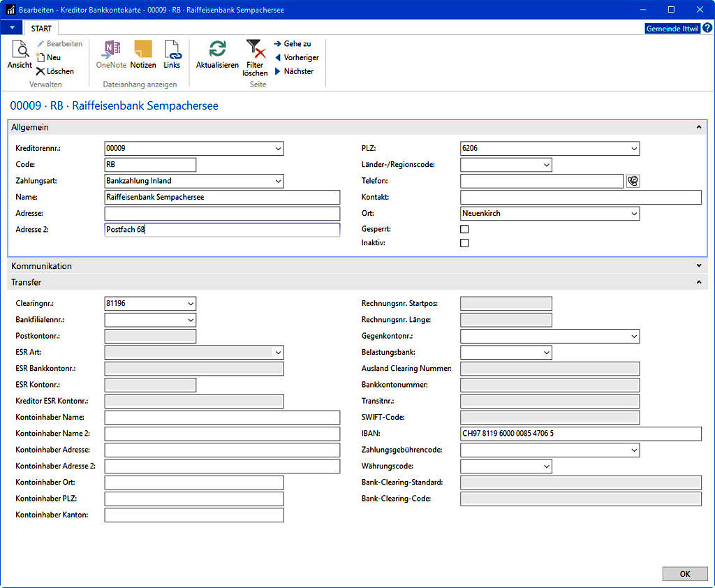The height and width of the screenshot is (588, 715).
Task: Open the Kreditorennr. dropdown
Action: pyautogui.click(x=278, y=149)
